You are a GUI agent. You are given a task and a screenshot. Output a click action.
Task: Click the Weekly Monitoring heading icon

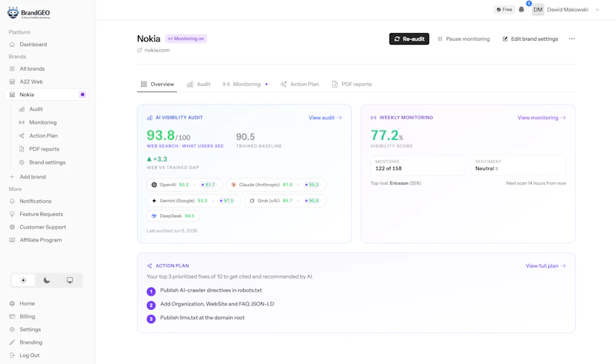[x=373, y=118]
